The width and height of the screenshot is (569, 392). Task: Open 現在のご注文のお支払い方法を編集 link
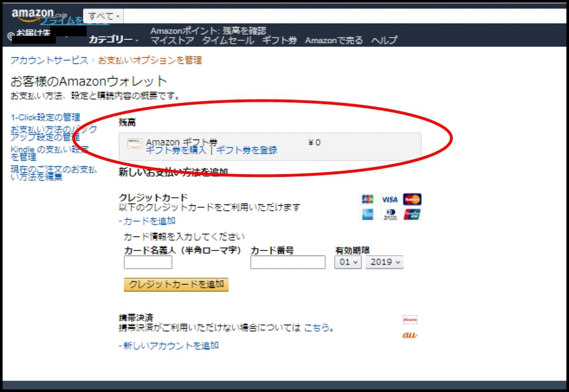click(x=53, y=173)
